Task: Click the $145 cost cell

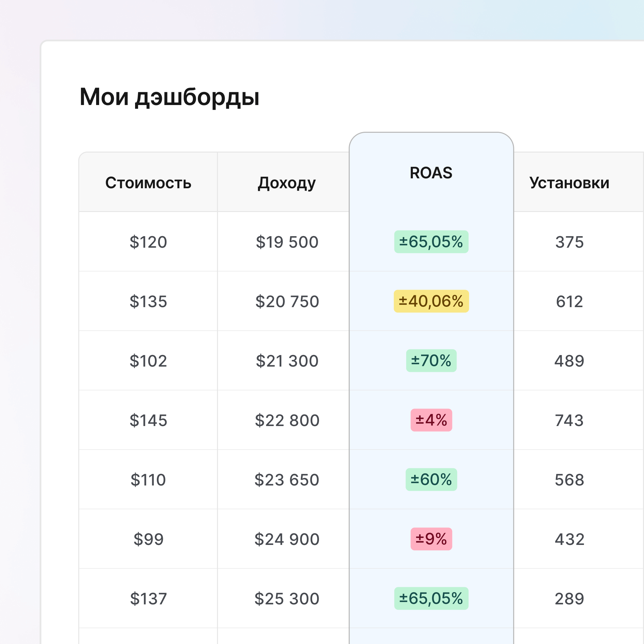Action: coord(148,420)
